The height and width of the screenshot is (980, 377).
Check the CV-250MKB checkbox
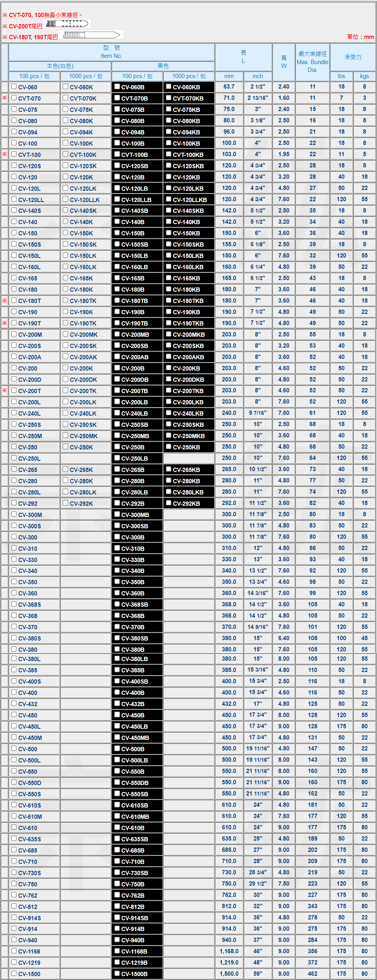[169, 435]
